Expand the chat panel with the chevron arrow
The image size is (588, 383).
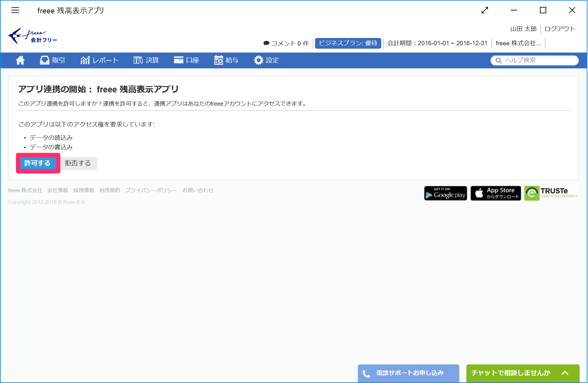coord(565,373)
